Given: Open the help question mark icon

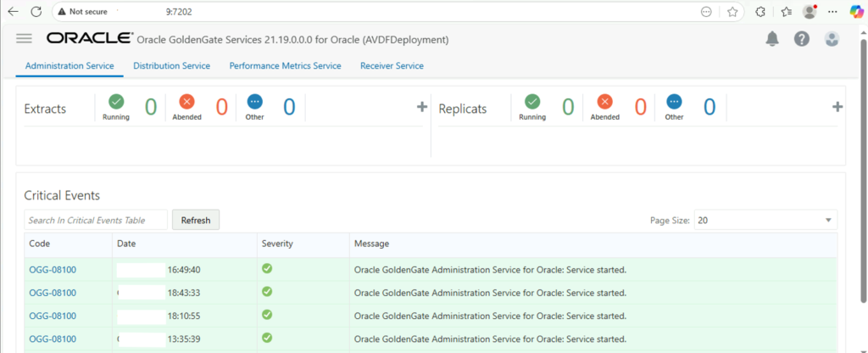Looking at the screenshot, I should 802,39.
